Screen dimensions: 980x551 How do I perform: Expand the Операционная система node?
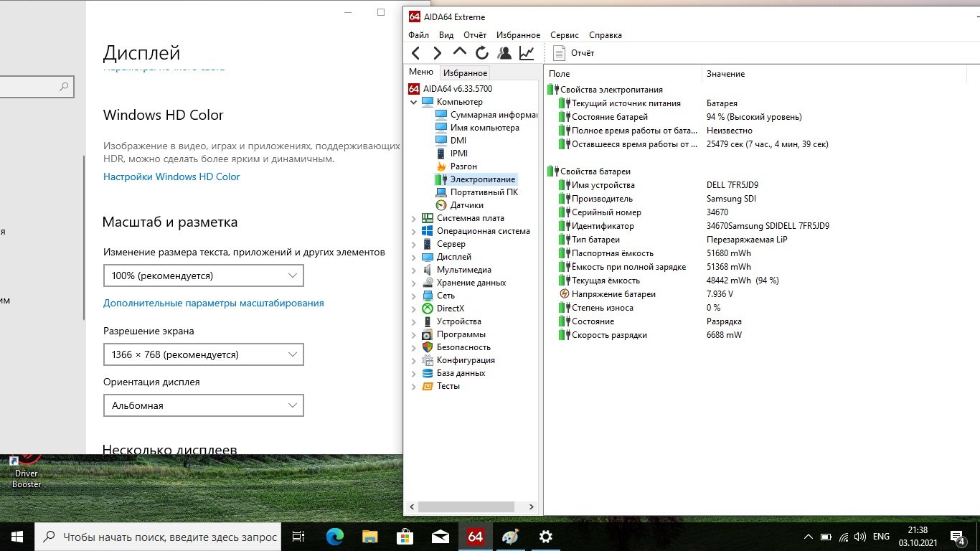pyautogui.click(x=414, y=231)
